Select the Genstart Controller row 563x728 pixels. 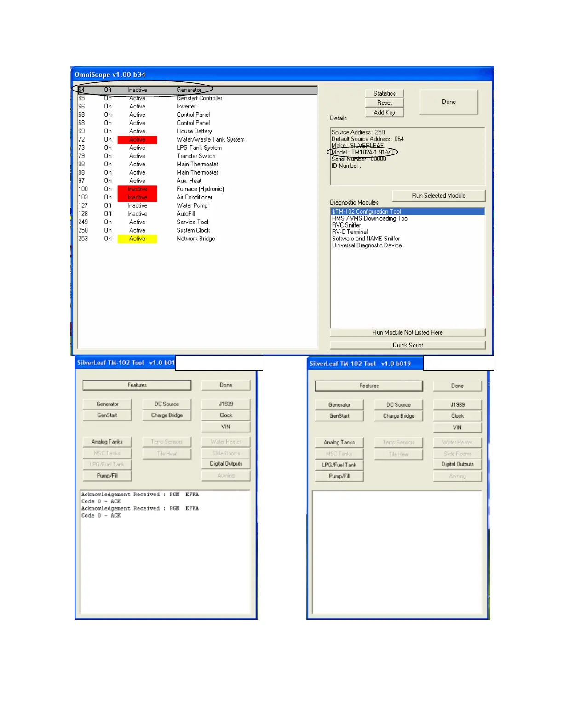pos(198,98)
